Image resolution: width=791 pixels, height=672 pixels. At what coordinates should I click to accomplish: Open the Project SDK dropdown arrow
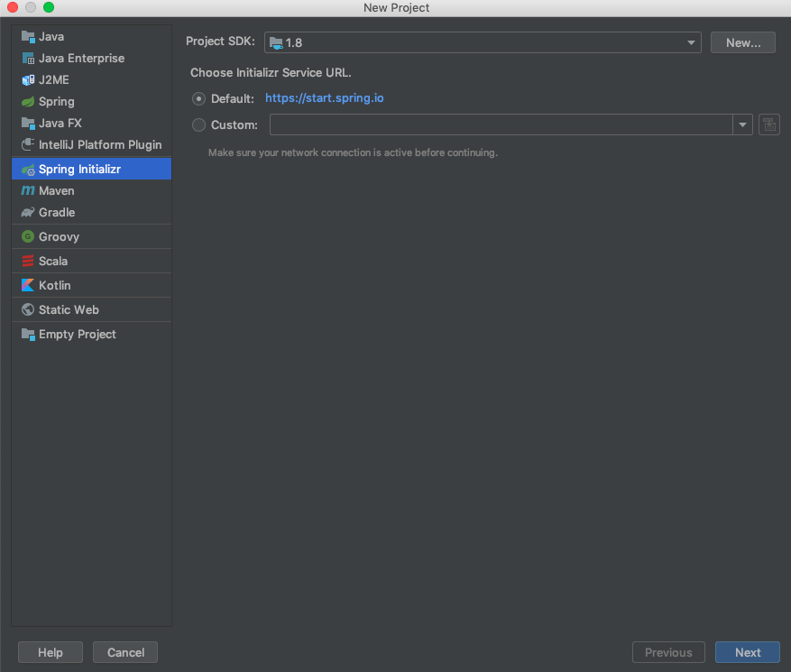691,43
